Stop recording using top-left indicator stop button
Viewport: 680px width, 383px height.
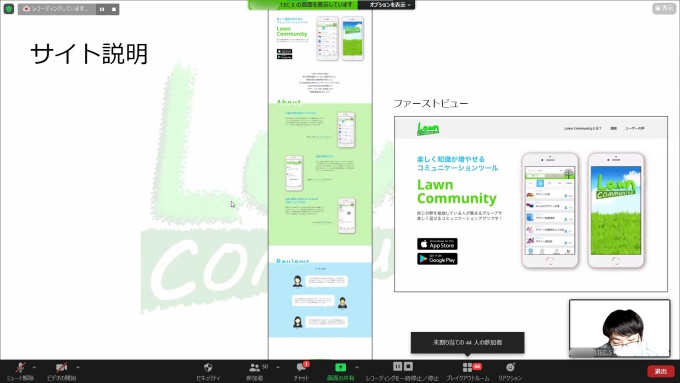(114, 9)
